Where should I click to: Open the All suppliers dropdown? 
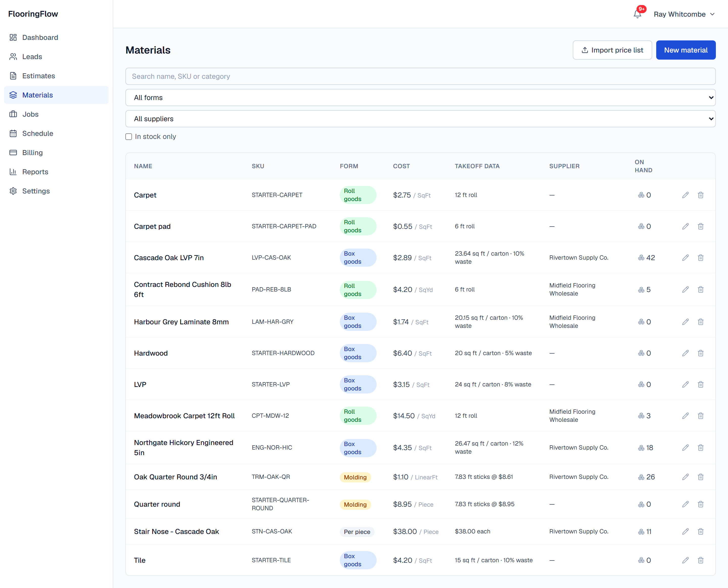pyautogui.click(x=420, y=119)
